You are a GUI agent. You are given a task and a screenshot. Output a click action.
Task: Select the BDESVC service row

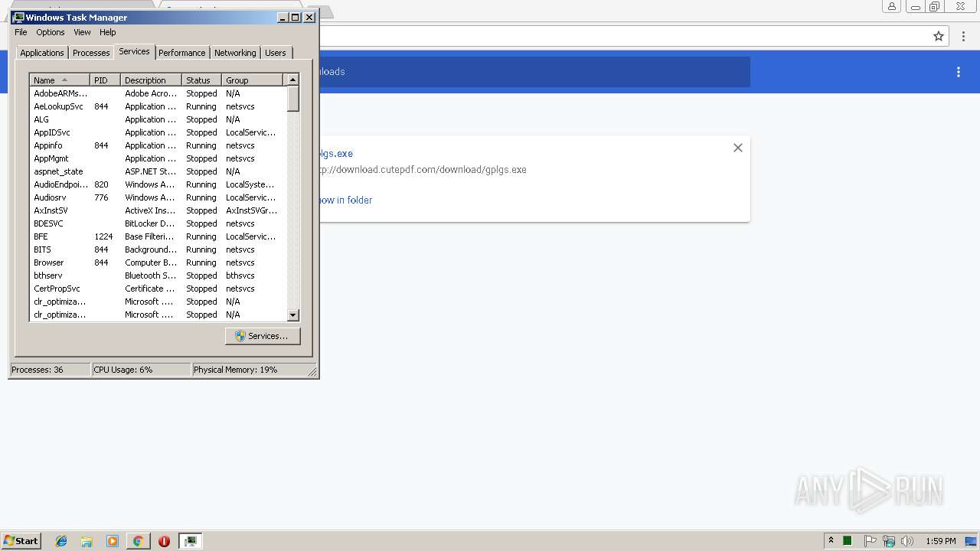[158, 223]
